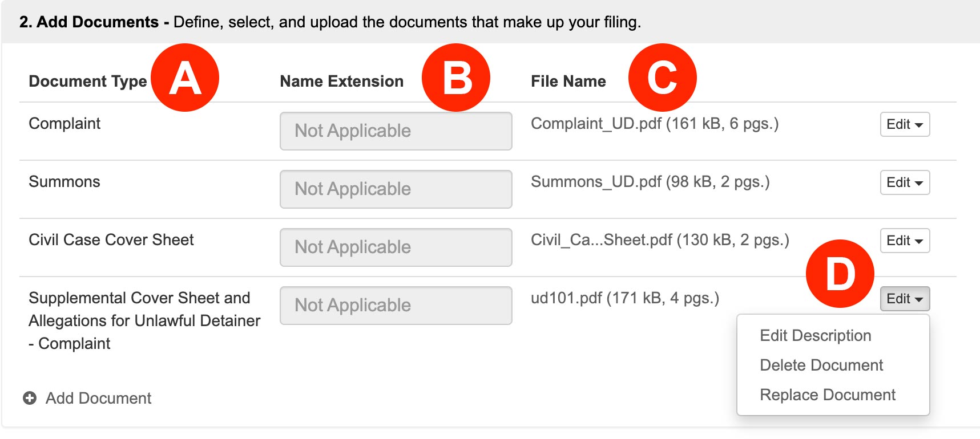Click the Not Applicable field for Complaint
The image size is (980, 439).
tap(396, 131)
